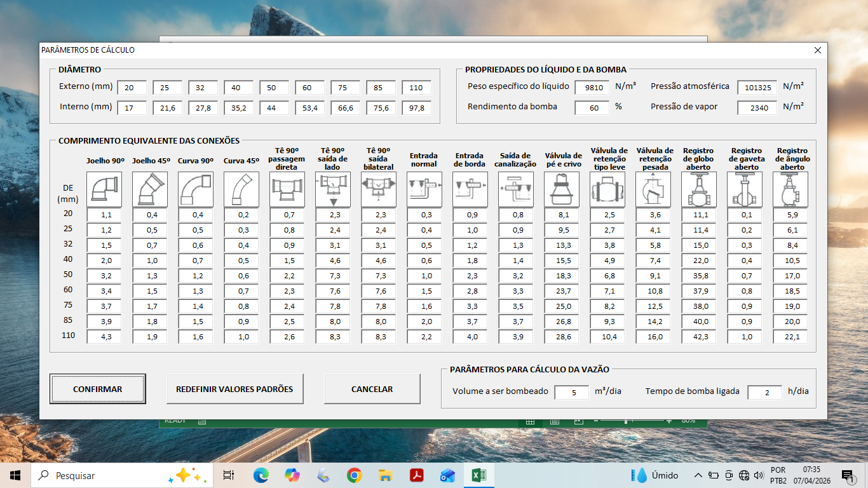
Task: Click the Joelho 90º fitting icon
Action: click(104, 189)
